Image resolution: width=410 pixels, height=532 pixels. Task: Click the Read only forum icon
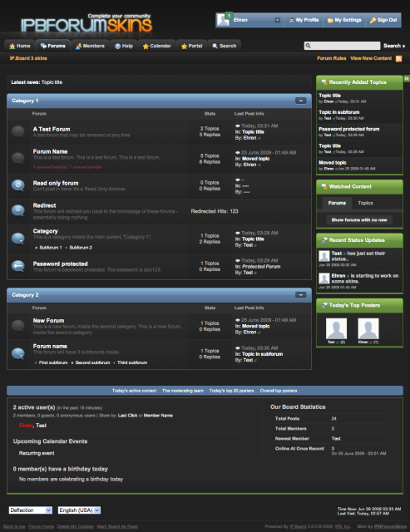click(x=18, y=185)
